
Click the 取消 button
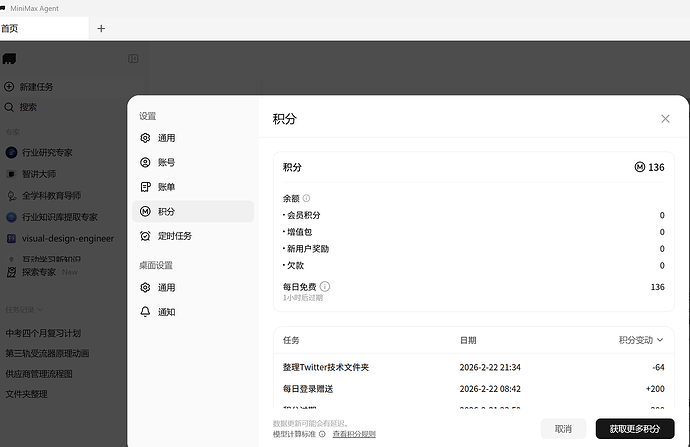click(563, 429)
